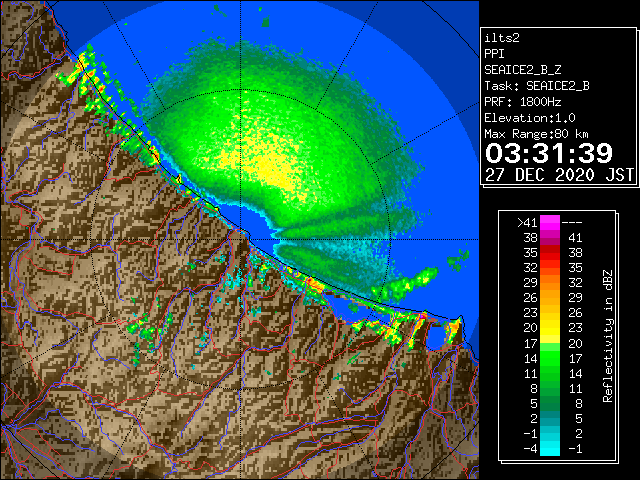Click the bright green 14 to 17 dBZ swatch
Image resolution: width=640 pixels, height=480 pixels.
550,358
